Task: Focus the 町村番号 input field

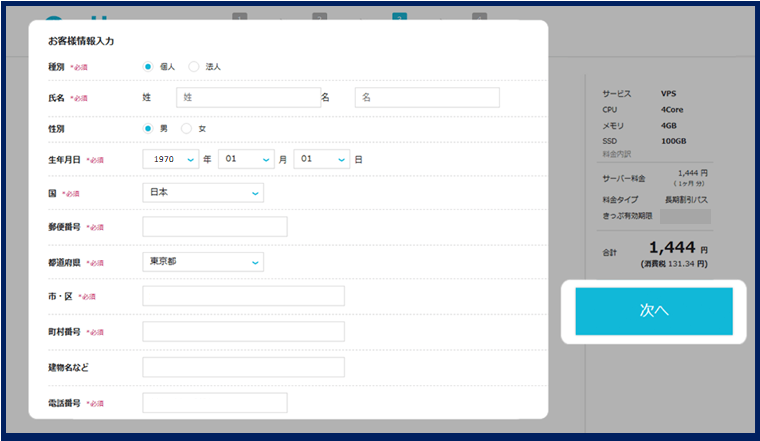Action: (x=243, y=331)
